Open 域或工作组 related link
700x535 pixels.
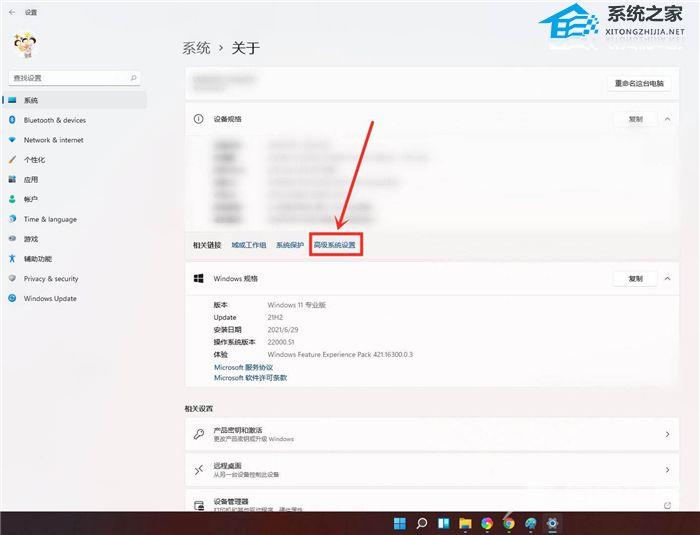[249, 245]
